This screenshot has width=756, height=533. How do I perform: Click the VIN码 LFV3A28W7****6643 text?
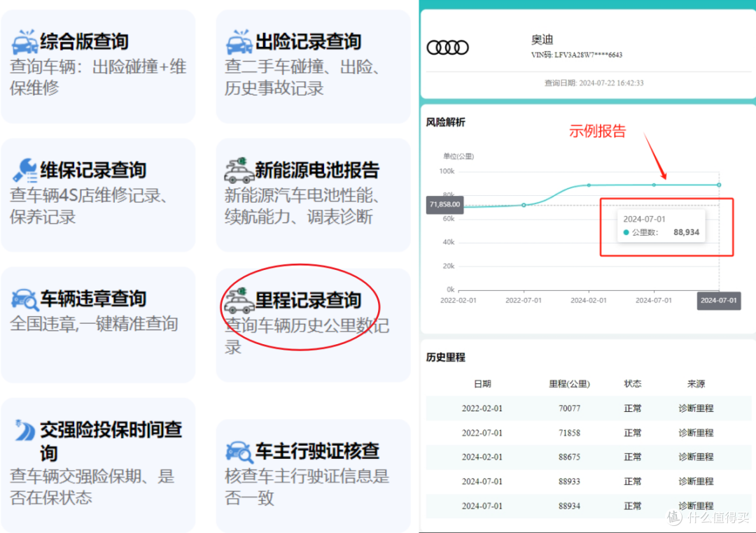(x=577, y=55)
